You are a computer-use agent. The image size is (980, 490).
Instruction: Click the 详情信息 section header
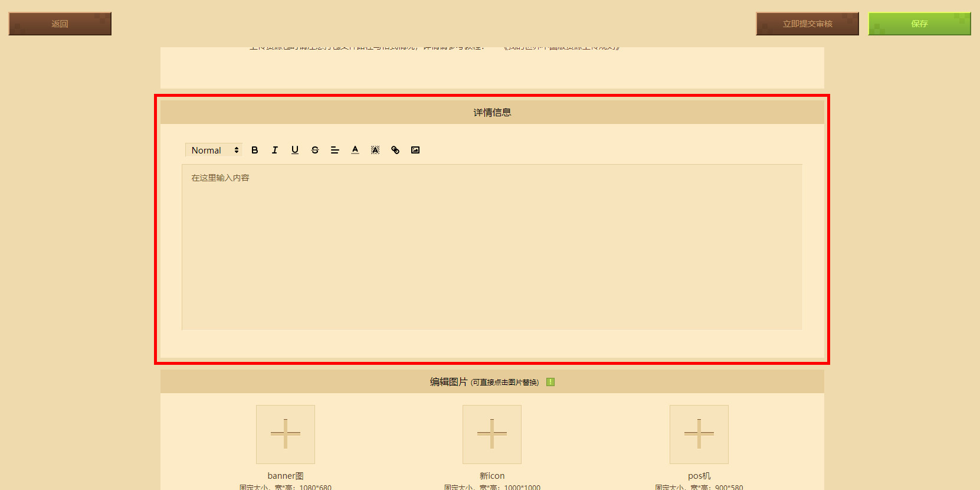[x=492, y=112]
